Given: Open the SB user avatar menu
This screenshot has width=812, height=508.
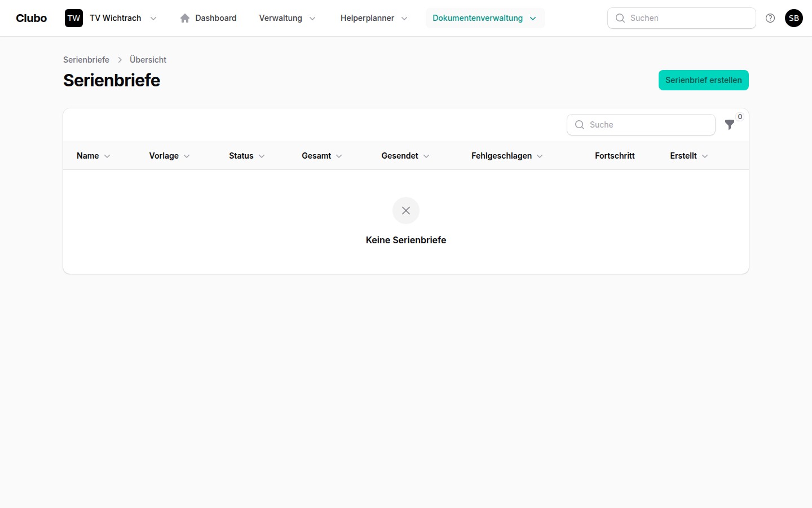Looking at the screenshot, I should [x=794, y=18].
